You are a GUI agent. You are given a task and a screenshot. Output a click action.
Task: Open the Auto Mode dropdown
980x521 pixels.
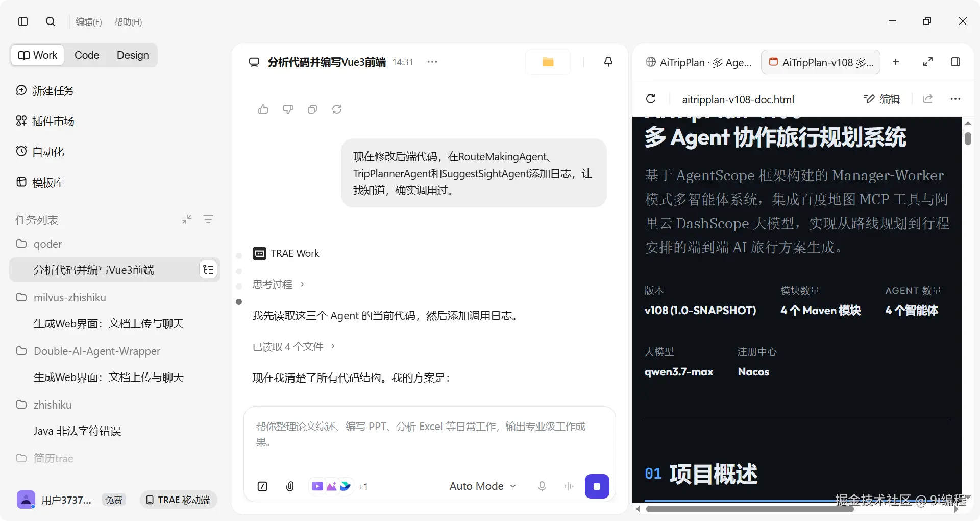483,486
